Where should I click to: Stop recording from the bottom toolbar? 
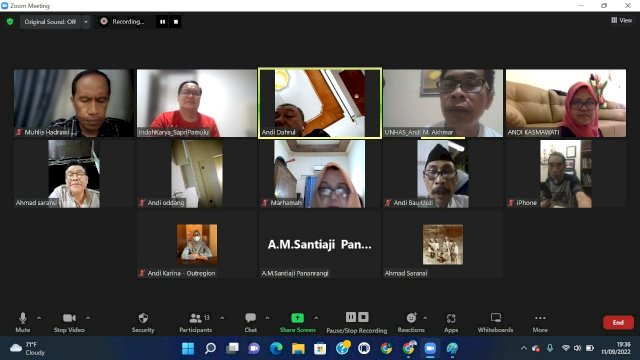363,317
